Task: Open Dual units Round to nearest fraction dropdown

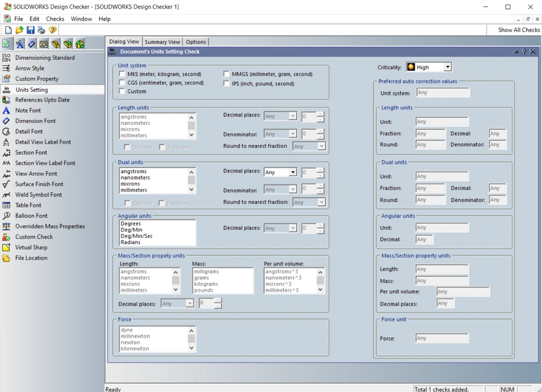Action: point(321,203)
